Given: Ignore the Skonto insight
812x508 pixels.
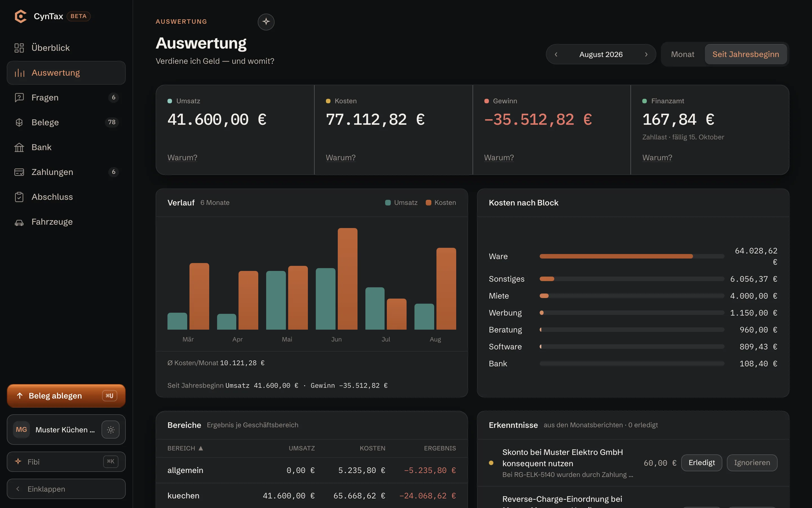Looking at the screenshot, I should [752, 463].
